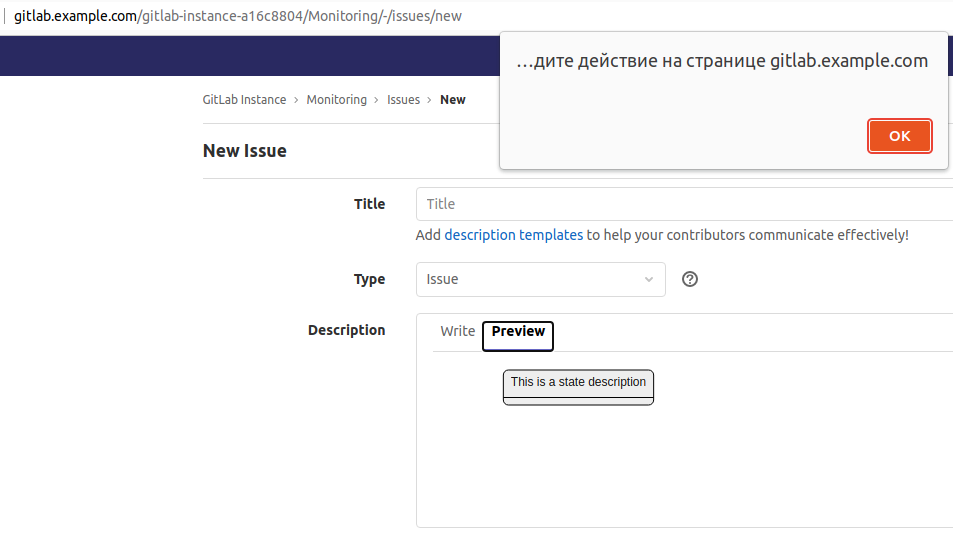Click the Description field label
This screenshot has width=953, height=541.
(346, 330)
